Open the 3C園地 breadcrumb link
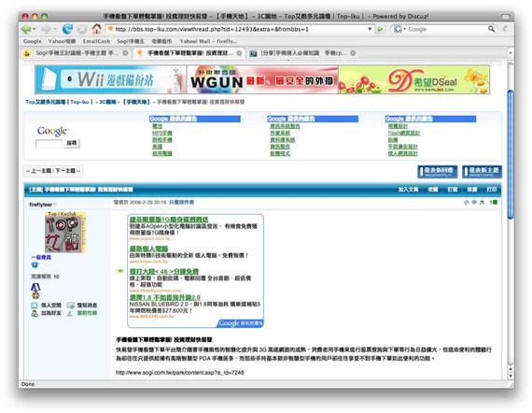Image resolution: width=532 pixels, height=413 pixels. pos(107,102)
